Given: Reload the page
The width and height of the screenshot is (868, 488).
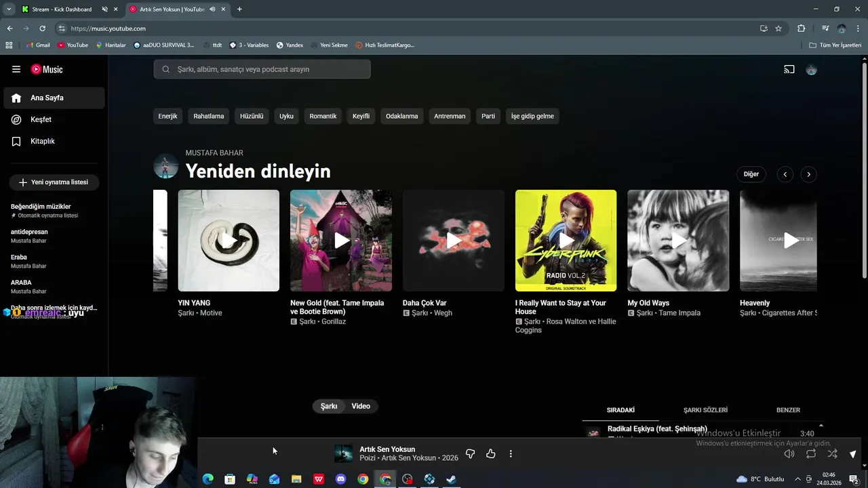Looking at the screenshot, I should pos(42,28).
